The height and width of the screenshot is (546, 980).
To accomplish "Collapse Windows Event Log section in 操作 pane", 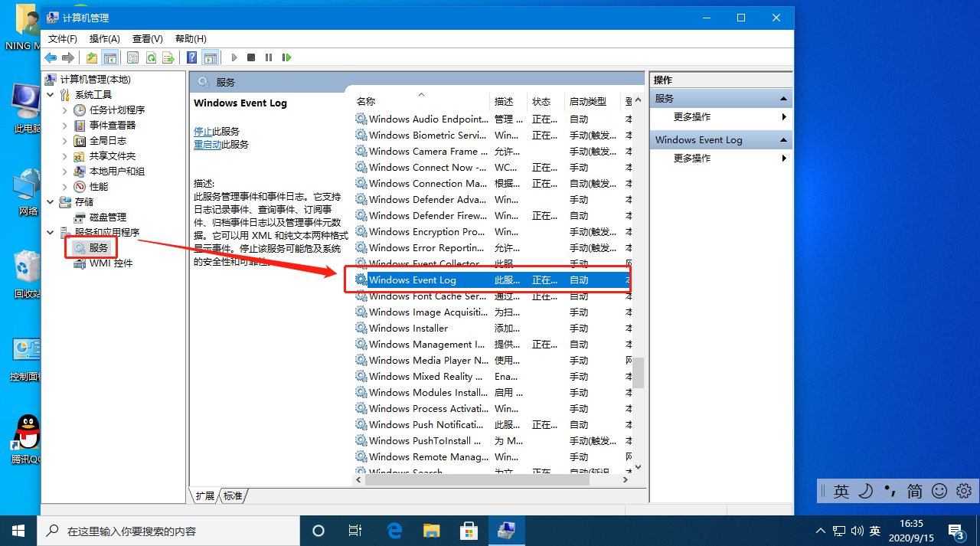I will 783,140.
